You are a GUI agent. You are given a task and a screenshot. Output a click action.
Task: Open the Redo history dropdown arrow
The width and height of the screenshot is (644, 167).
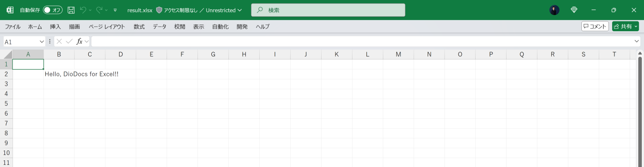pyautogui.click(x=107, y=10)
